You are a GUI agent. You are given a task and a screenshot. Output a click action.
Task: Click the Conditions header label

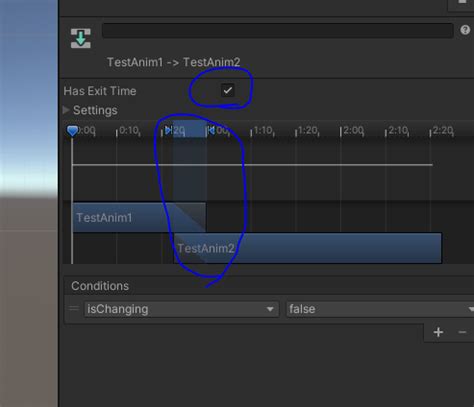100,286
